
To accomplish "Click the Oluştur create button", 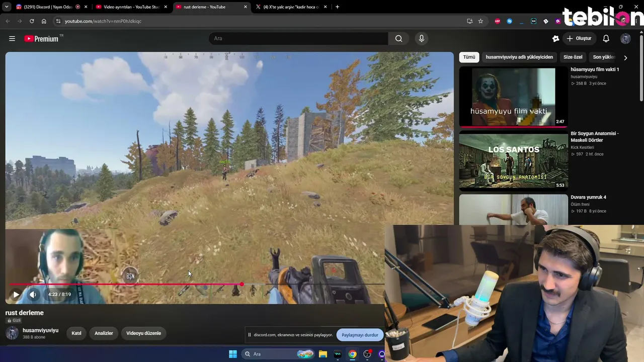I will (579, 39).
